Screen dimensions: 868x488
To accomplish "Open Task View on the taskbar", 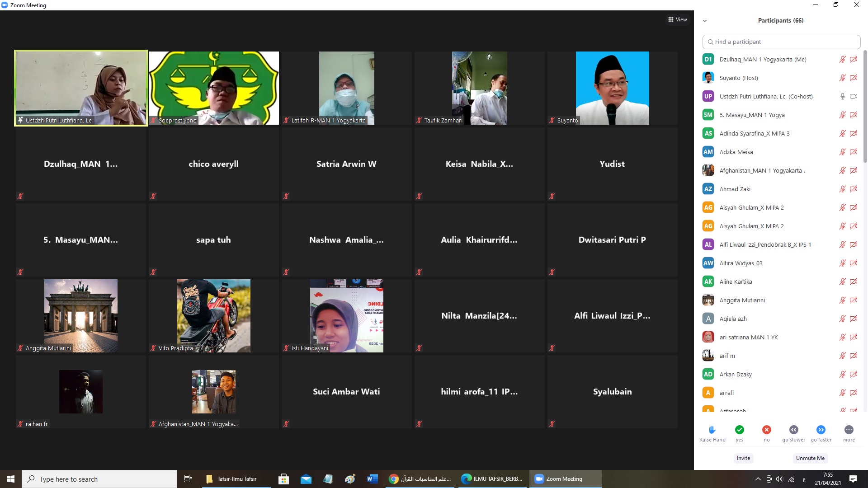I will [x=188, y=479].
